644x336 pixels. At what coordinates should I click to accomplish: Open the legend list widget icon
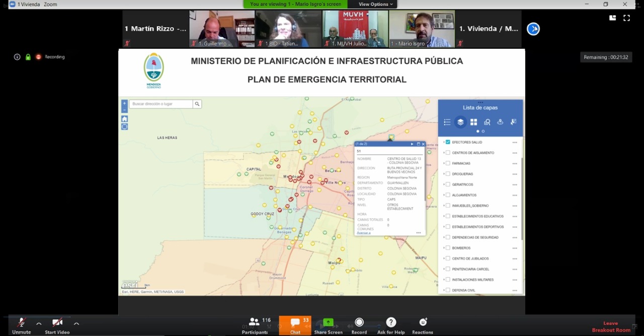(x=447, y=122)
